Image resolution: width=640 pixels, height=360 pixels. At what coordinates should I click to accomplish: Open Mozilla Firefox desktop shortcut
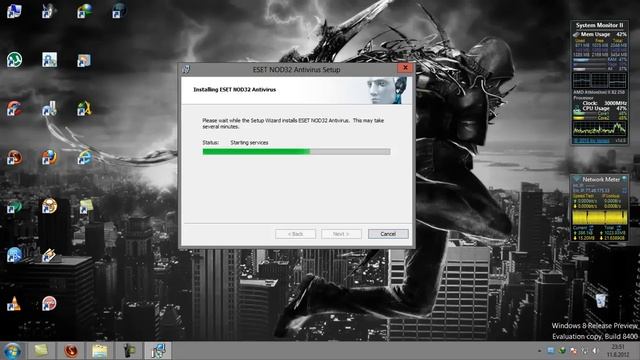pyautogui.click(x=49, y=157)
